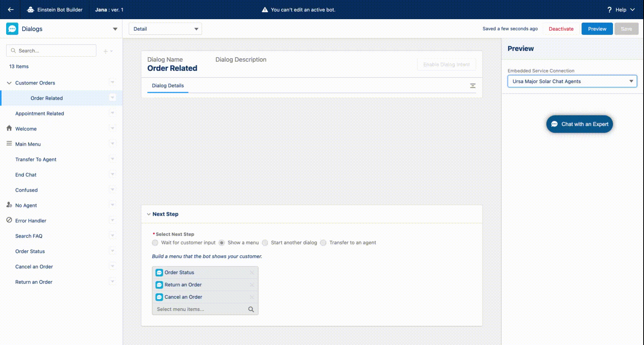This screenshot has width=644, height=345.
Task: Click the Dialogs chat bubble icon
Action: tap(12, 29)
